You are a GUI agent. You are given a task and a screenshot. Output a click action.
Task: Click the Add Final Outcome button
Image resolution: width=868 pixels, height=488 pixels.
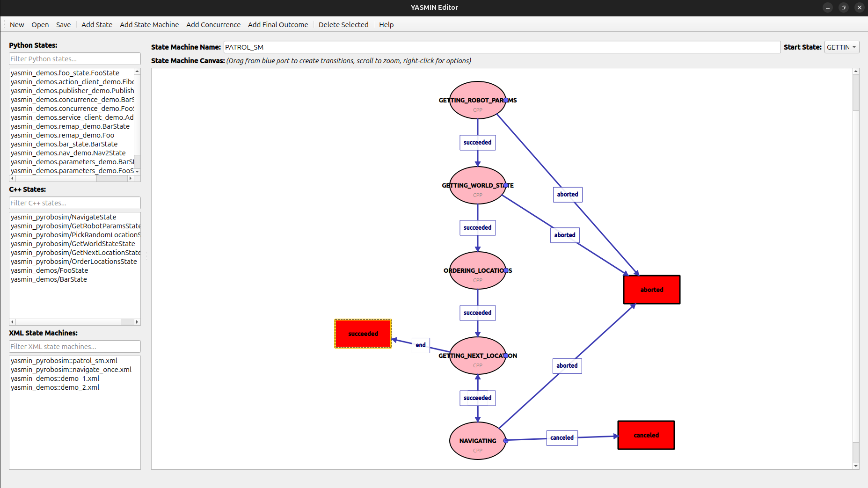278,24
